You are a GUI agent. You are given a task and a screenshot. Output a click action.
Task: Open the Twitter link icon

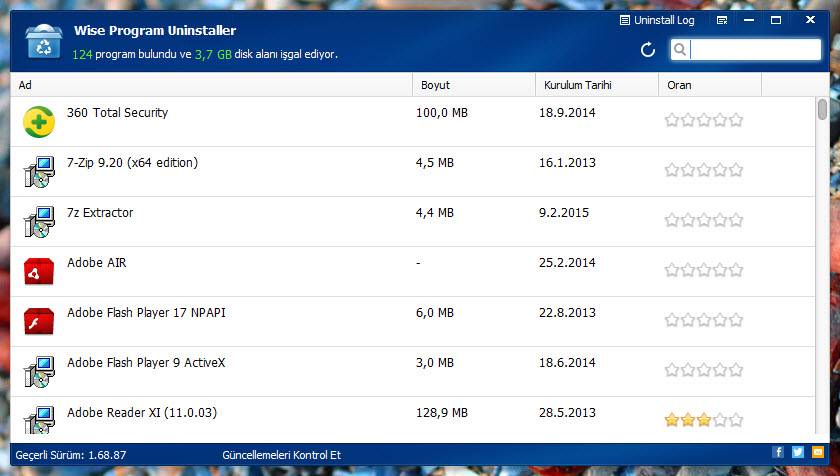[x=797, y=453]
